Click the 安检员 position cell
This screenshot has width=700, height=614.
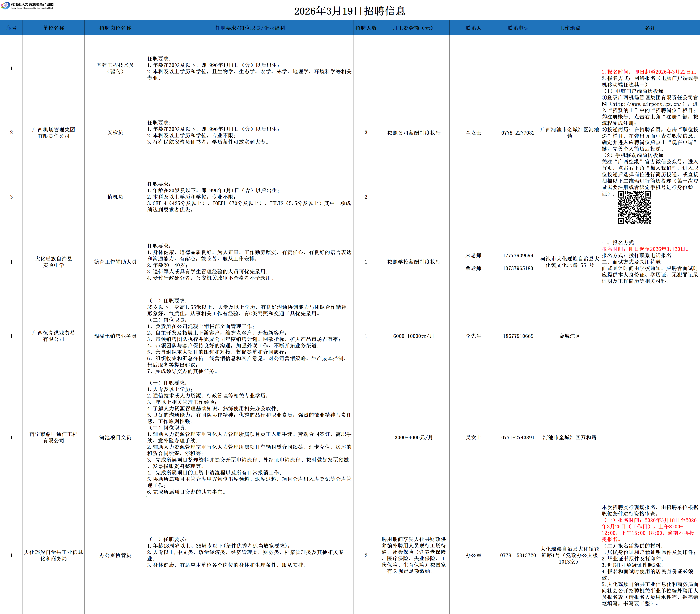tap(115, 132)
